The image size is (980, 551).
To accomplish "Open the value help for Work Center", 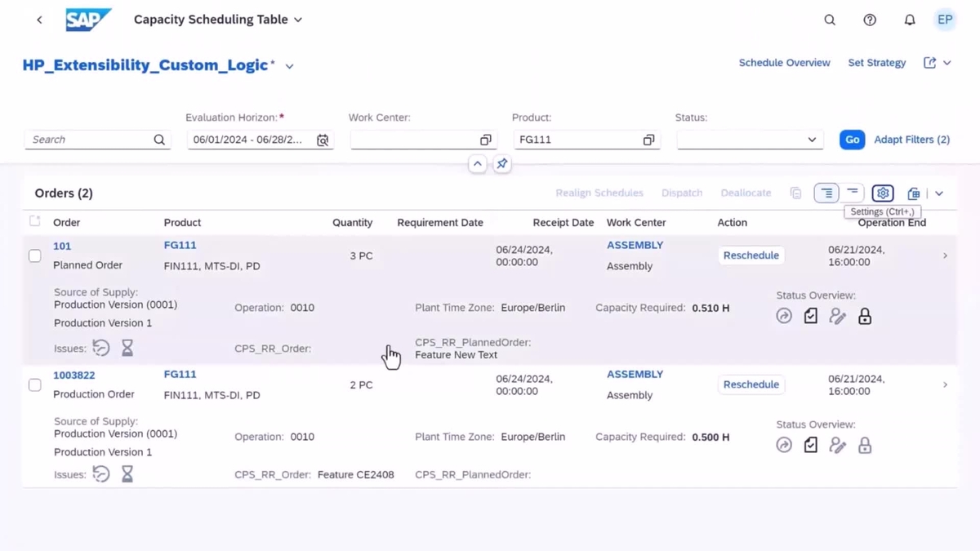I will [485, 140].
